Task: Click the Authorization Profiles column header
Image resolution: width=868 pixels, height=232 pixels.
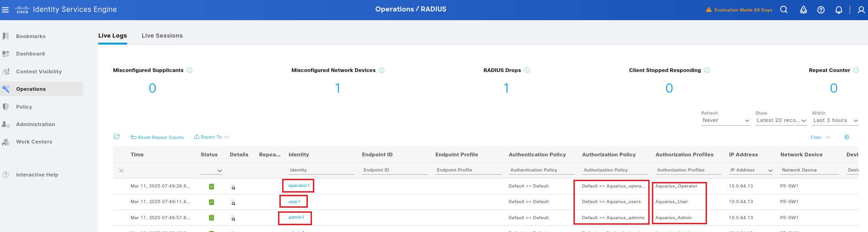Action: [x=684, y=155]
